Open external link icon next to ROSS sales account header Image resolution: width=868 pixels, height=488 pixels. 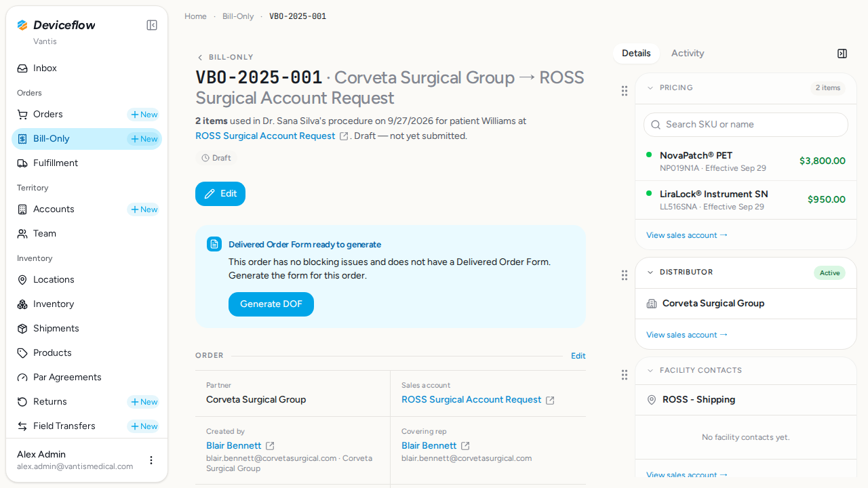(344, 136)
